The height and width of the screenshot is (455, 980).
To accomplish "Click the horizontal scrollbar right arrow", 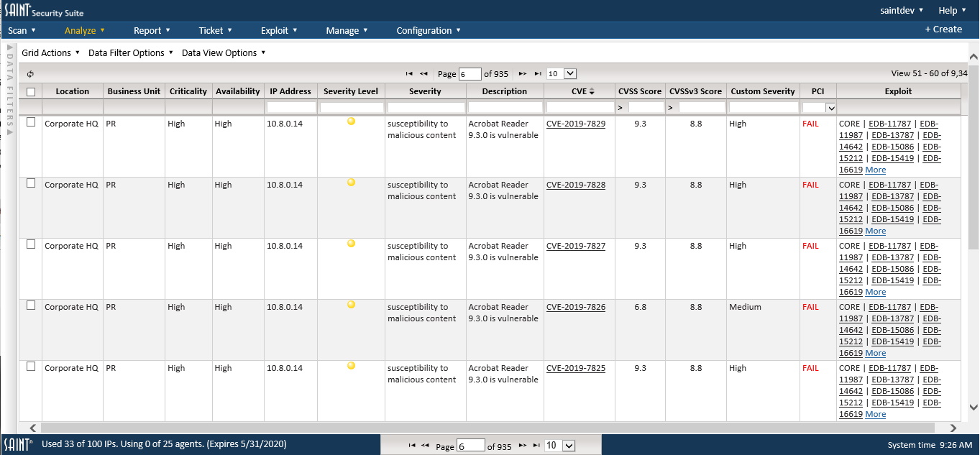I will (953, 428).
